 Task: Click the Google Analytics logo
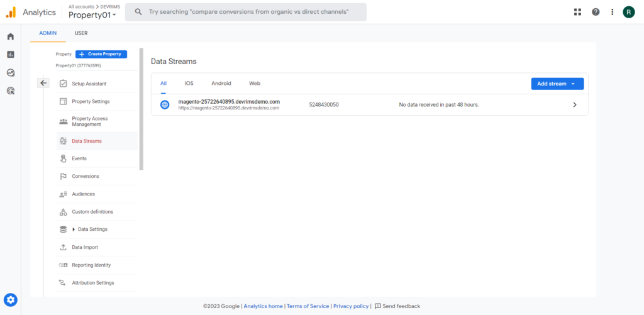point(11,12)
